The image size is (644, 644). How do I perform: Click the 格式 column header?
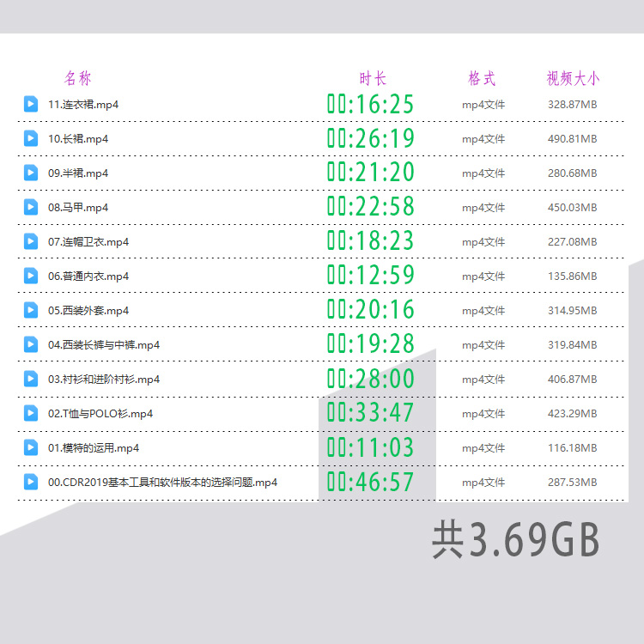(482, 78)
